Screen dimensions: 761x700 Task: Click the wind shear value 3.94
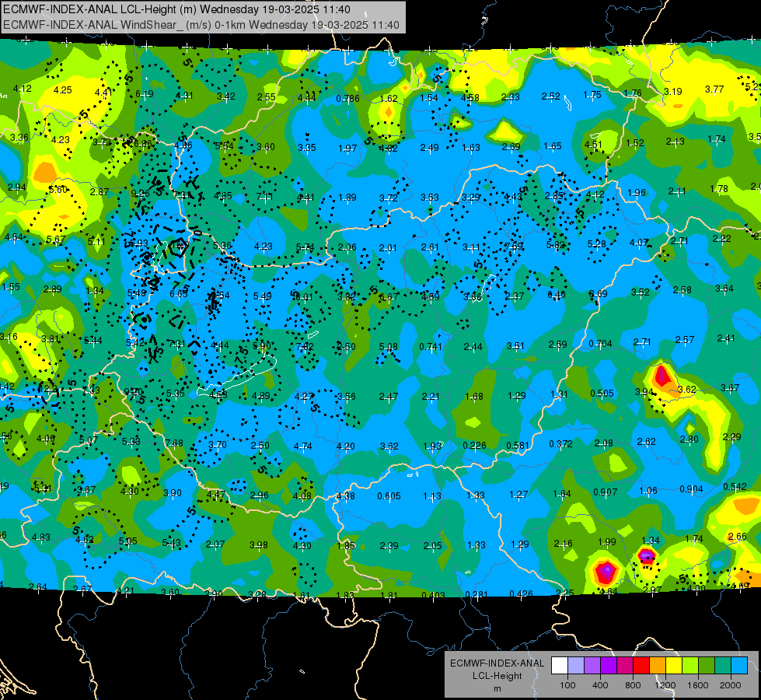[x=644, y=391]
